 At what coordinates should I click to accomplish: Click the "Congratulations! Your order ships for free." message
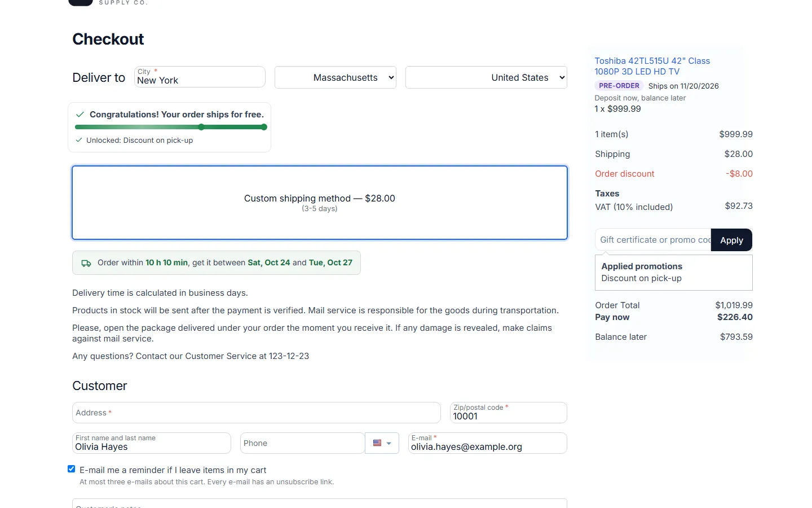click(x=176, y=115)
